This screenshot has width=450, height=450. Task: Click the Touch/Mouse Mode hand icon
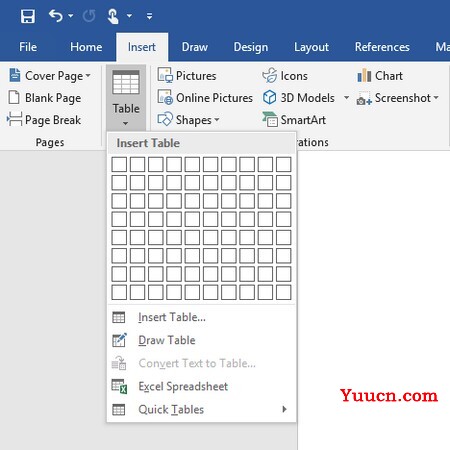point(113,16)
